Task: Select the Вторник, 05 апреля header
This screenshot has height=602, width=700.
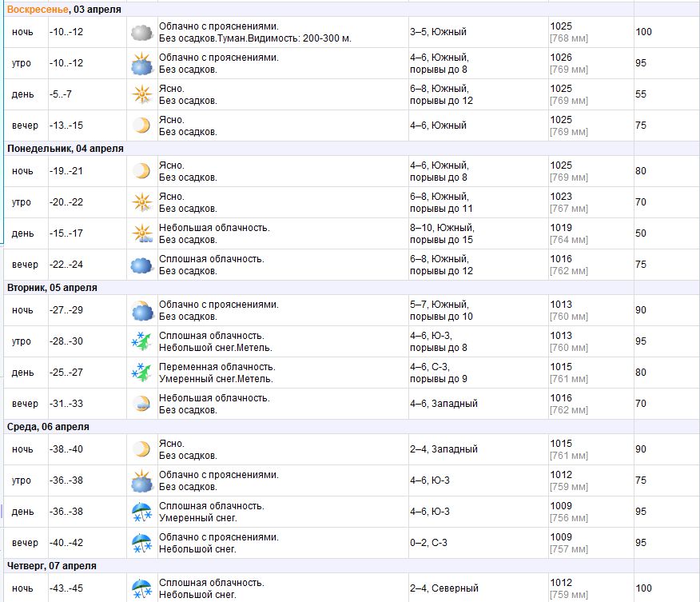Action: point(52,288)
